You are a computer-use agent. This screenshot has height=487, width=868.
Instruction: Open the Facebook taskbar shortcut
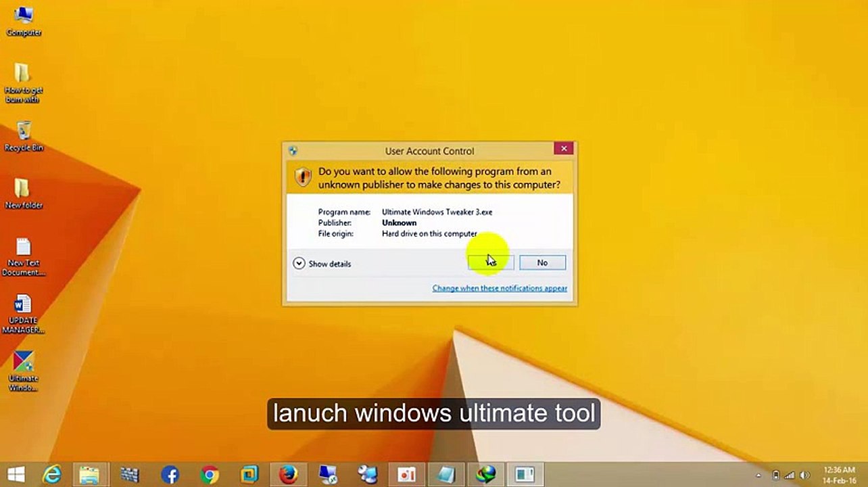click(x=170, y=475)
